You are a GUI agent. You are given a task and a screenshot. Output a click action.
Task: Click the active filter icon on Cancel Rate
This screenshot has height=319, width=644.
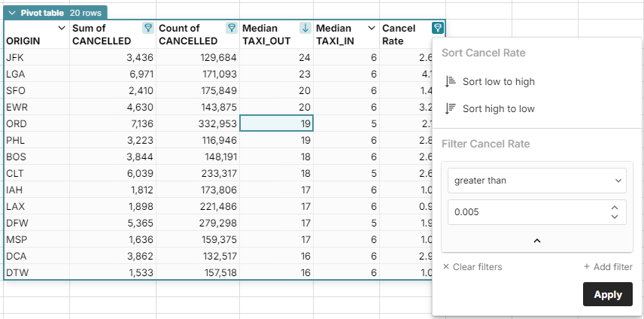click(x=437, y=28)
